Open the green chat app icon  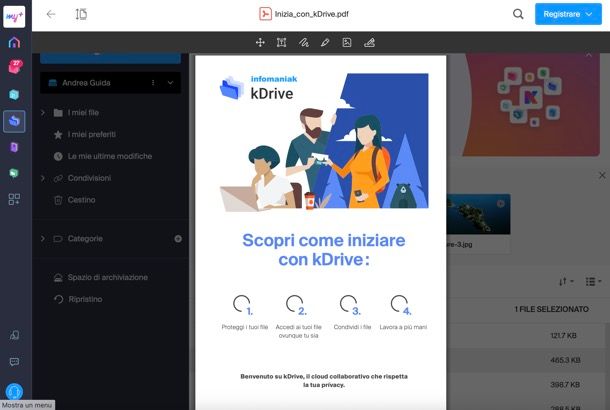click(14, 173)
